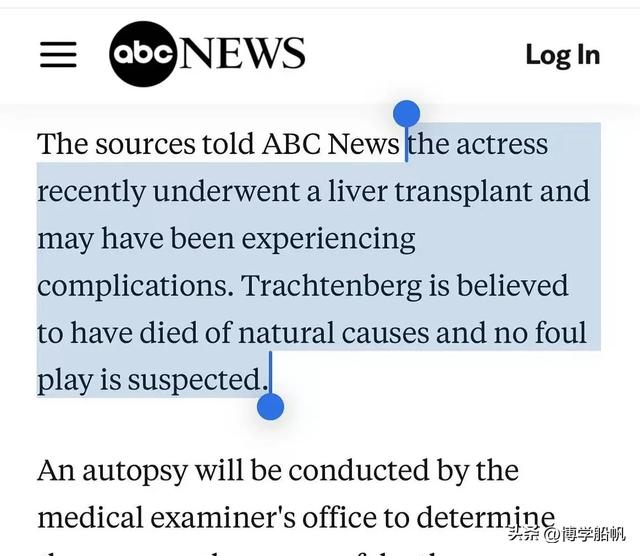This screenshot has height=556, width=640.
Task: Tap the word 'autopsy' in second paragraph
Action: tap(135, 472)
